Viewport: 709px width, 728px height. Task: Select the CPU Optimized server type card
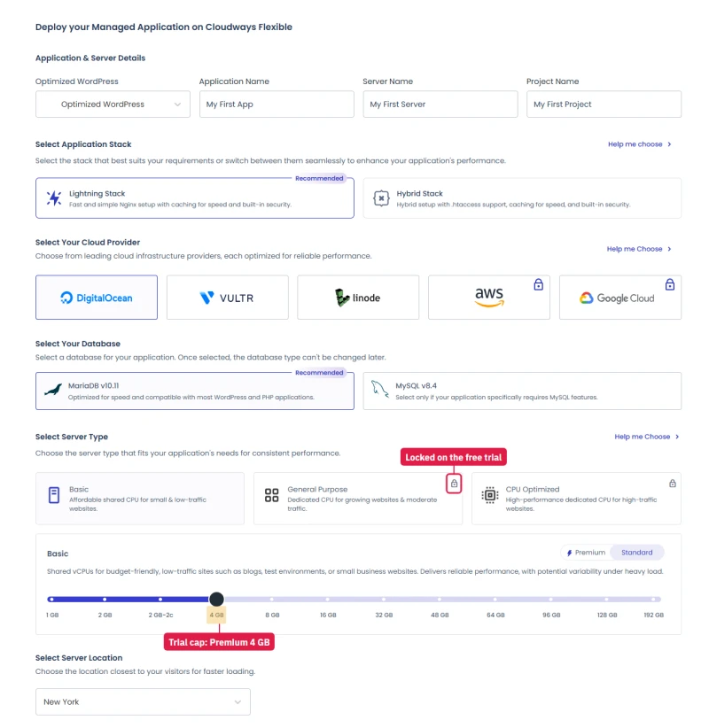(576, 499)
